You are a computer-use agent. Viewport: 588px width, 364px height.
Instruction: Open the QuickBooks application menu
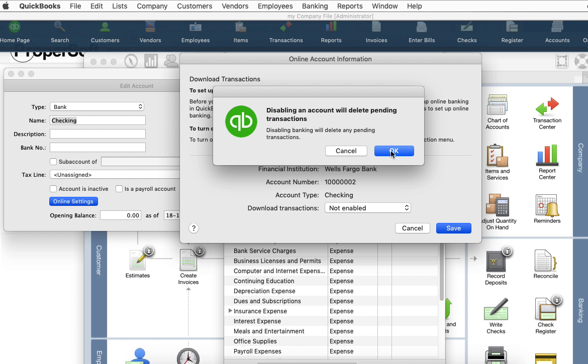click(x=40, y=6)
